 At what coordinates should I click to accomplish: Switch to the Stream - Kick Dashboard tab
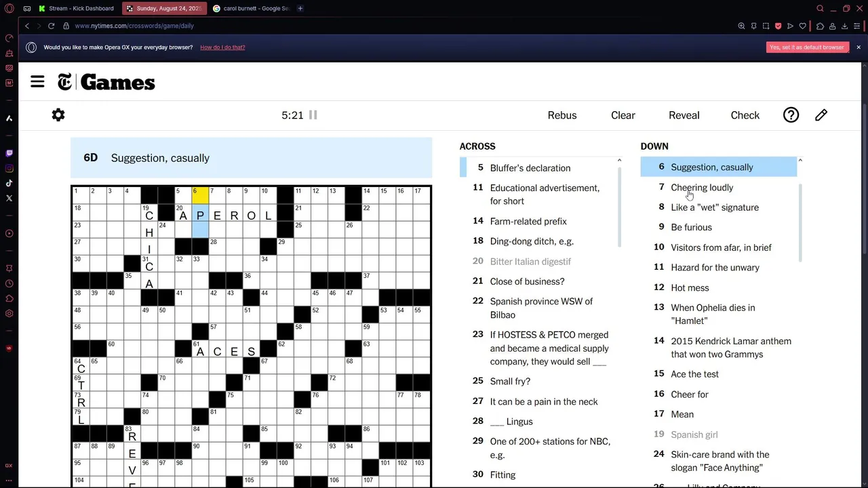[77, 8]
